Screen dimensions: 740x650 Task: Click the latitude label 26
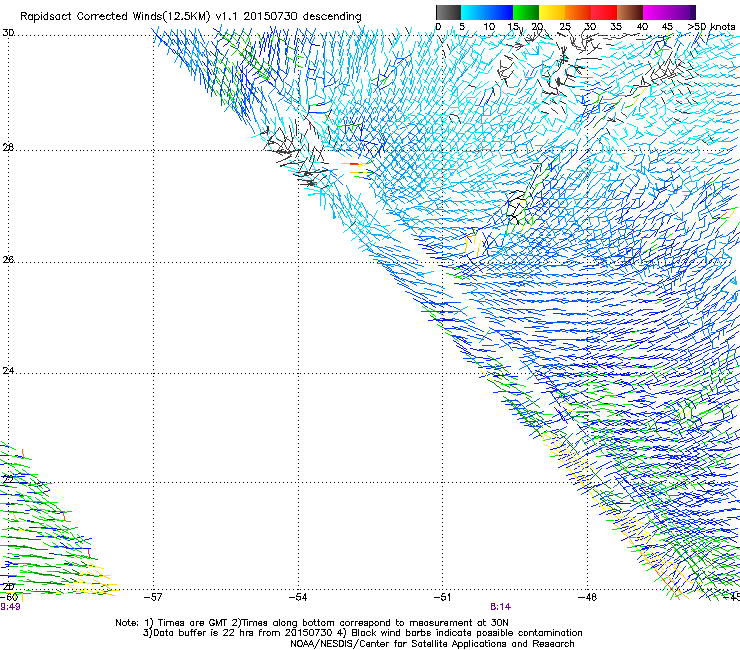coord(8,259)
